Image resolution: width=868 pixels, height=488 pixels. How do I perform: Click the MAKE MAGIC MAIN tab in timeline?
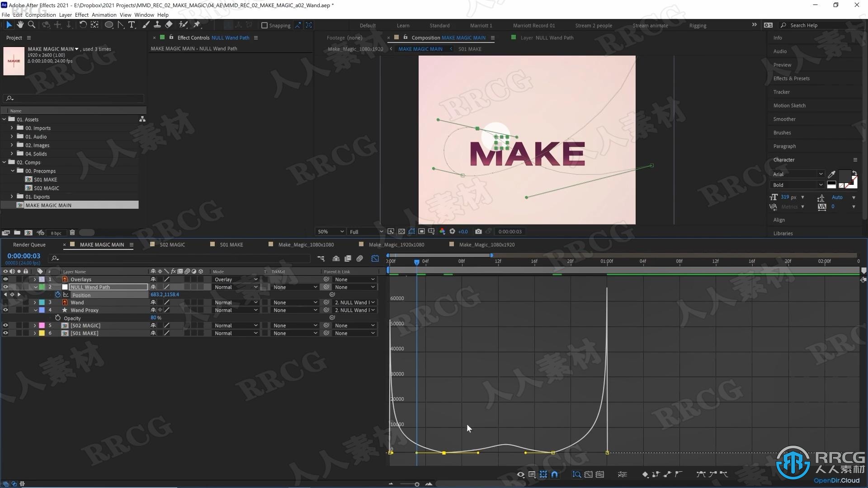[x=101, y=244]
